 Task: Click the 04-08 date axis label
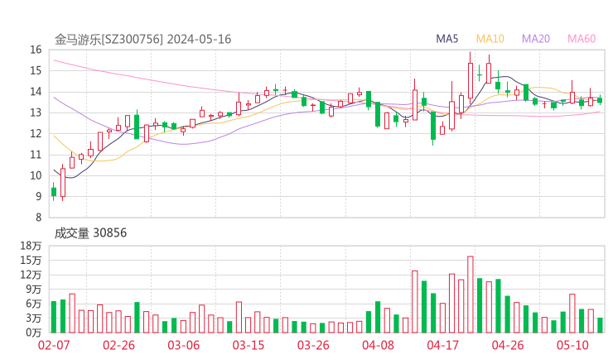tap(378, 345)
